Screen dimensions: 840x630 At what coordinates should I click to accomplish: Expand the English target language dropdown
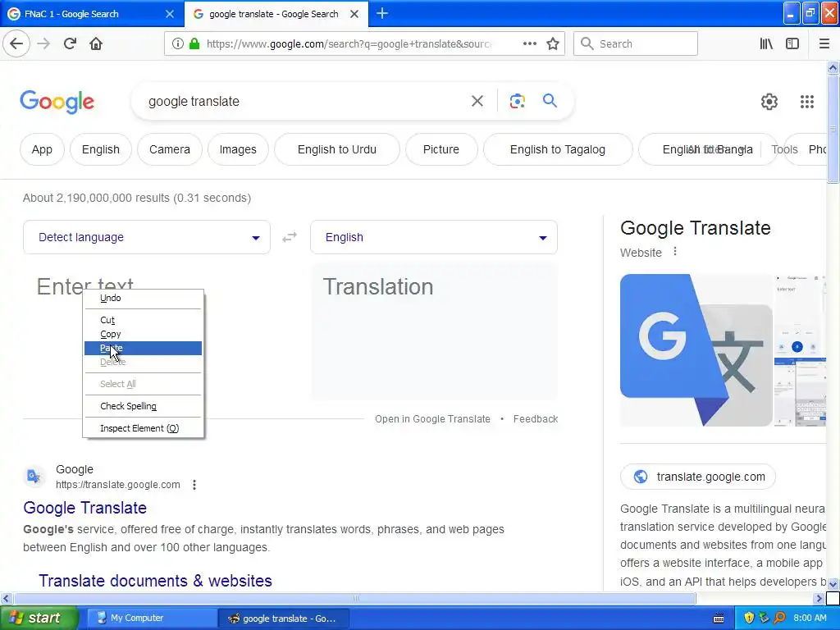(x=434, y=237)
